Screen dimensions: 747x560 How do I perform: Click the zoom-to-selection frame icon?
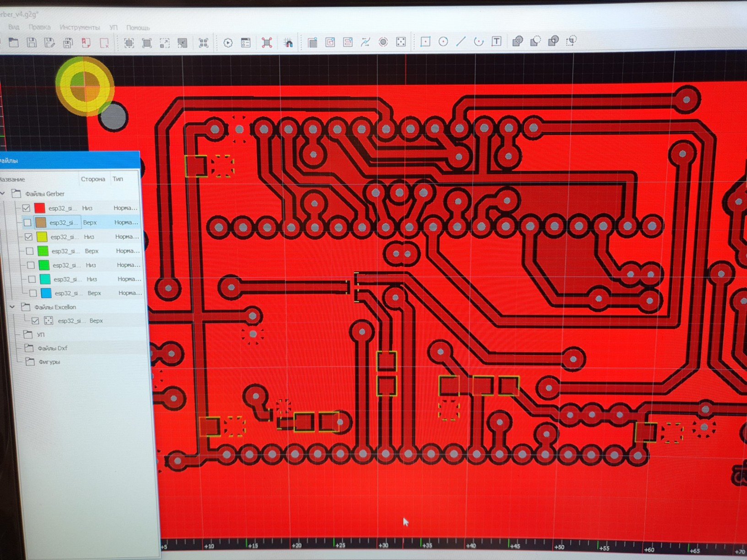pos(129,43)
